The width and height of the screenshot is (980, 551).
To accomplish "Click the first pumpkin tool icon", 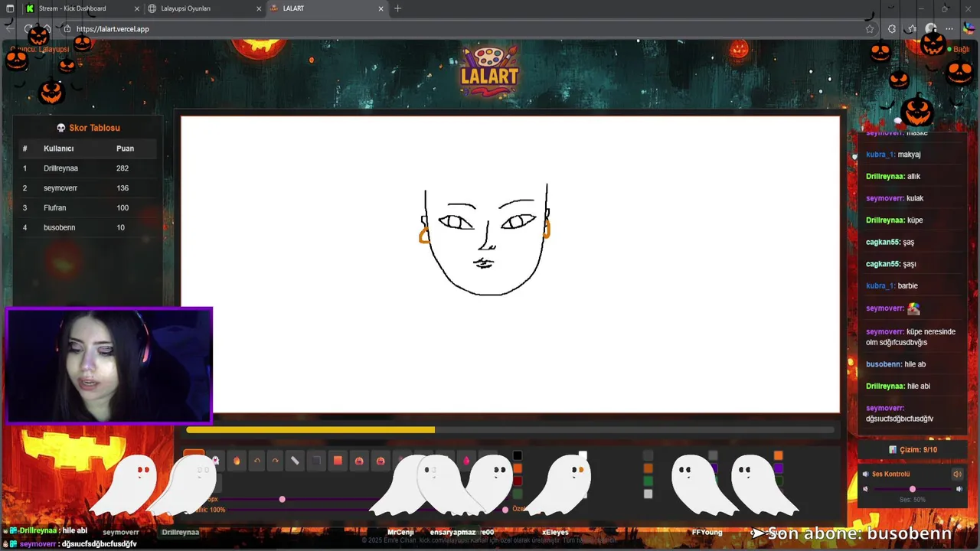I will pyautogui.click(x=359, y=461).
